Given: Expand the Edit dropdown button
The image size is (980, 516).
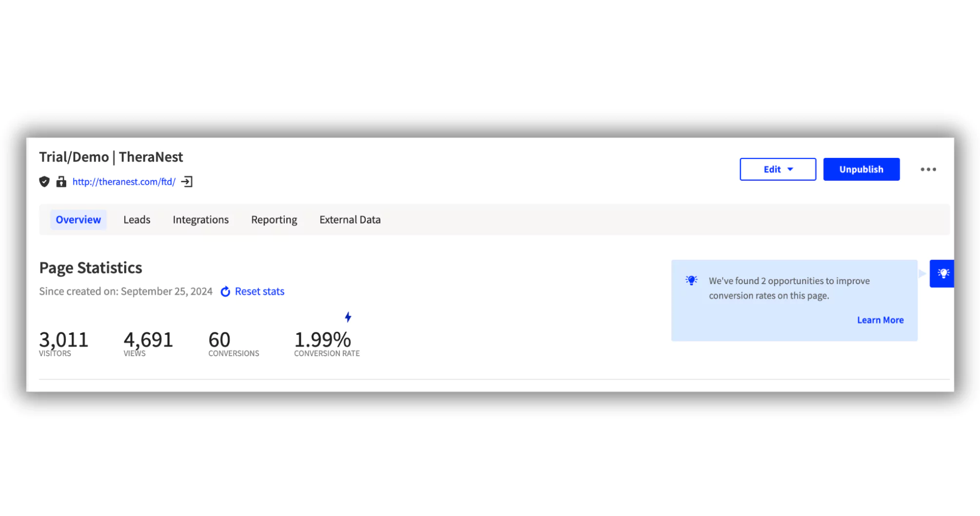Looking at the screenshot, I should (x=778, y=169).
